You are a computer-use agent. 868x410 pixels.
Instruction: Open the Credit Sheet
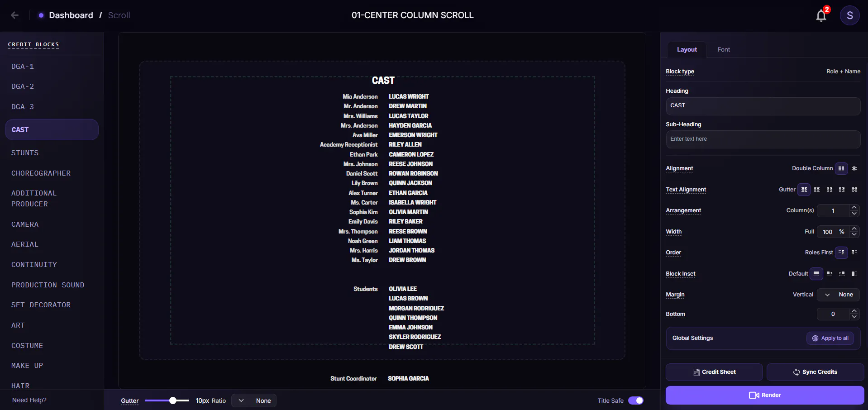(714, 372)
